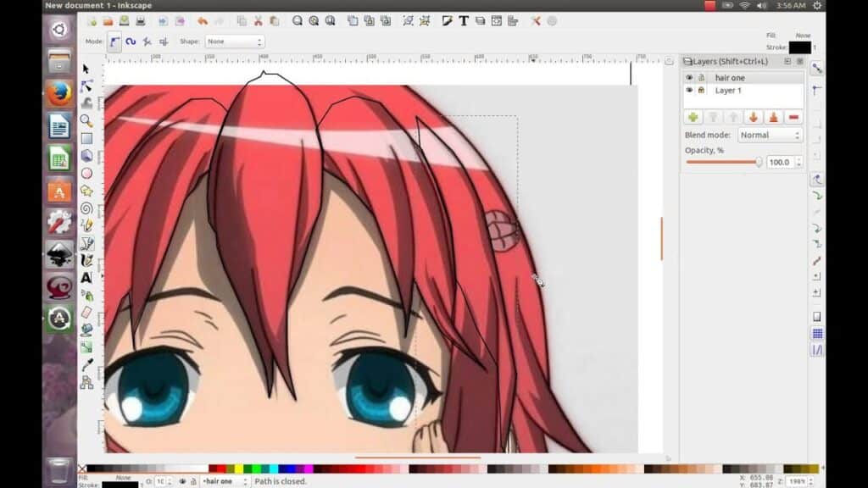
Task: Hide the 'hair one' layer
Action: pyautogui.click(x=688, y=78)
